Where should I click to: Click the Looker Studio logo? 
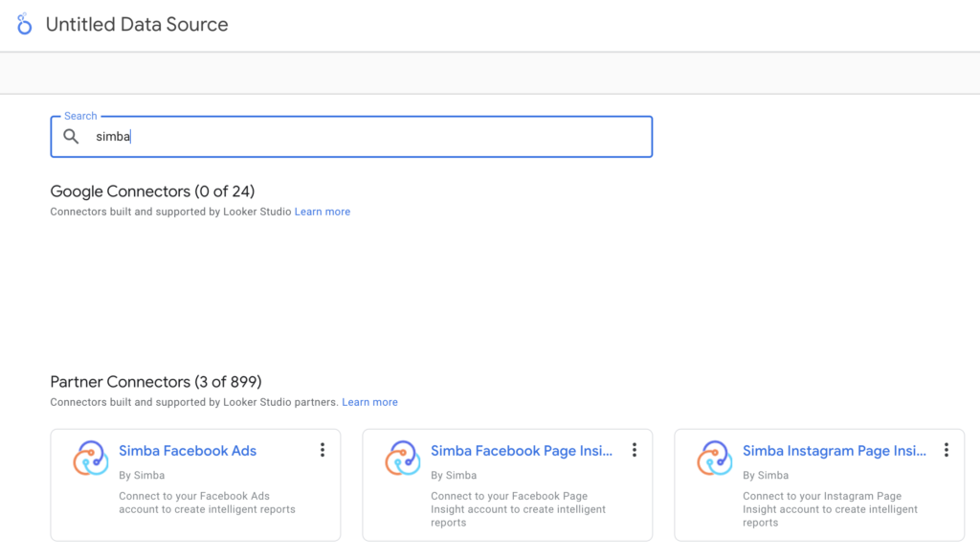[25, 25]
